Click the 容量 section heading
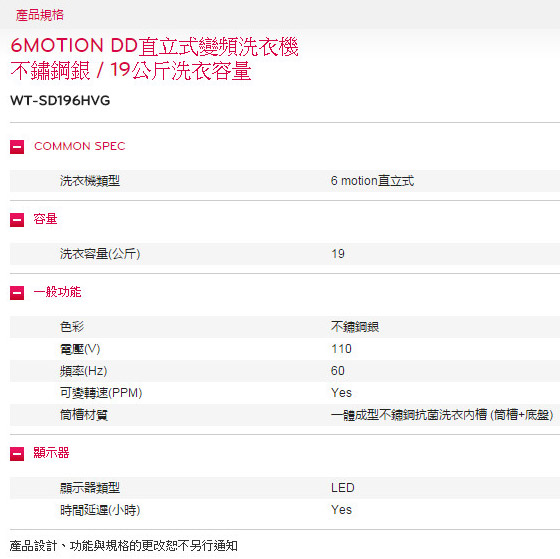 point(45,219)
